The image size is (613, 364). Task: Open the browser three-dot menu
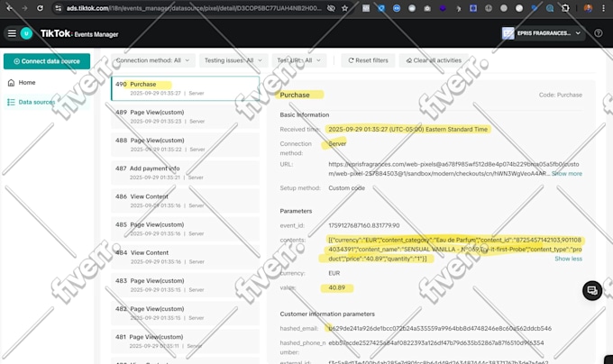pyautogui.click(x=603, y=8)
